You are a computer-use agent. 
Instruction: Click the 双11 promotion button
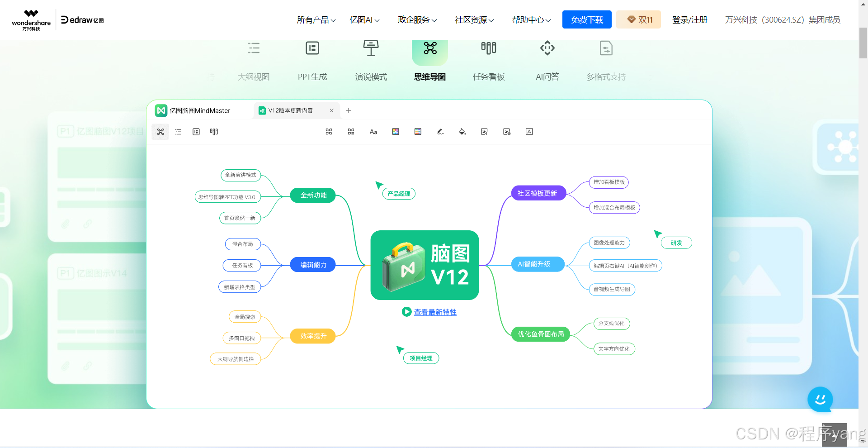tap(639, 19)
